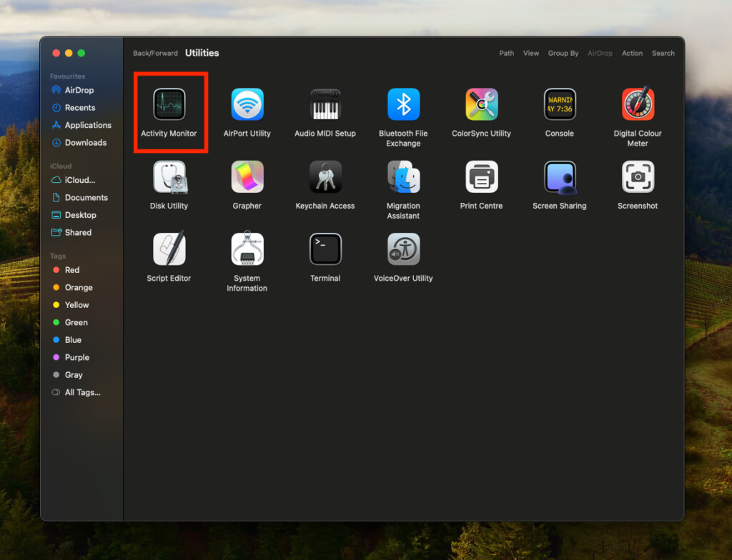Click the Audio MIDI Setup icon

pos(325,105)
